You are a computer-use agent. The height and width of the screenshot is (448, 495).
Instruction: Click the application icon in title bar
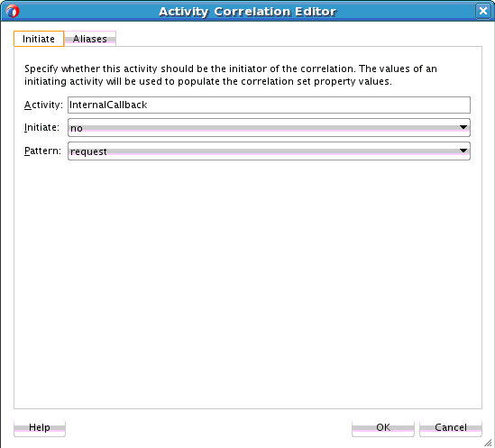(13, 12)
